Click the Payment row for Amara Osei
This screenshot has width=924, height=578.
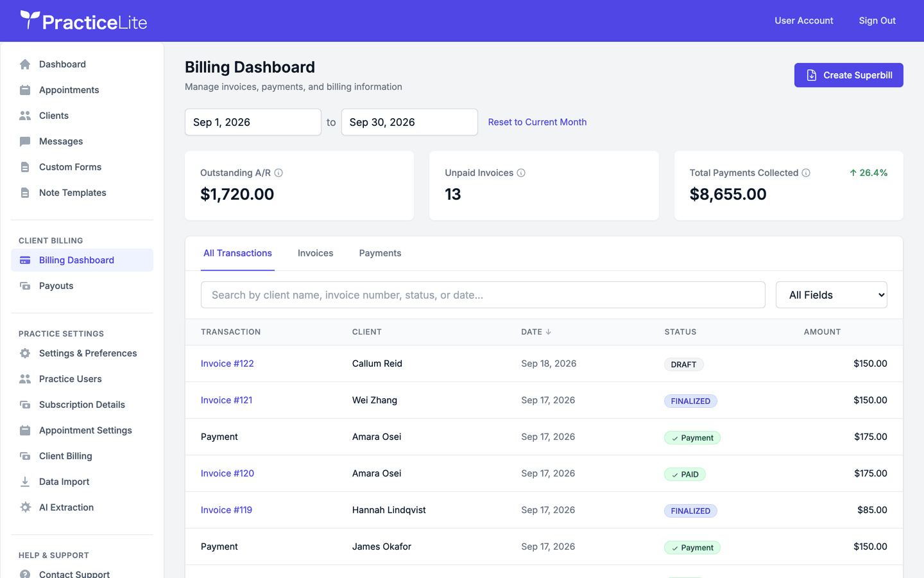(x=544, y=437)
